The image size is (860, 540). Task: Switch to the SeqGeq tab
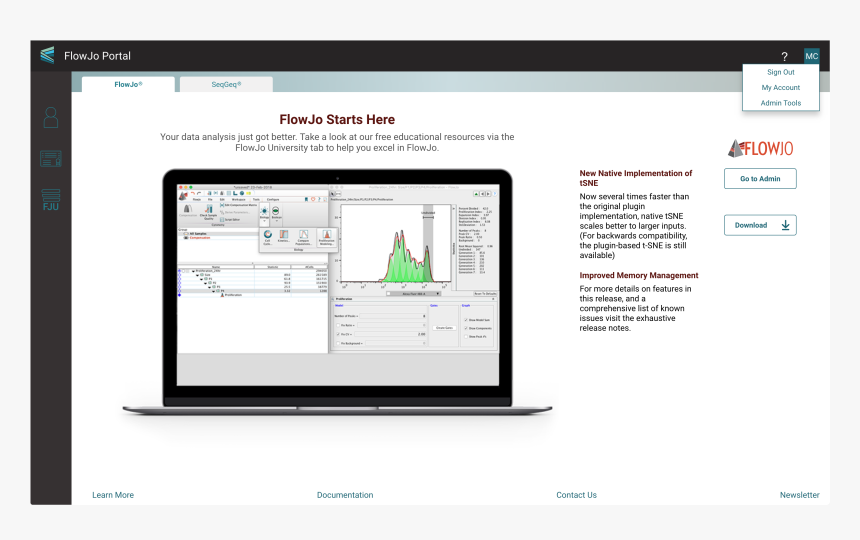click(227, 84)
